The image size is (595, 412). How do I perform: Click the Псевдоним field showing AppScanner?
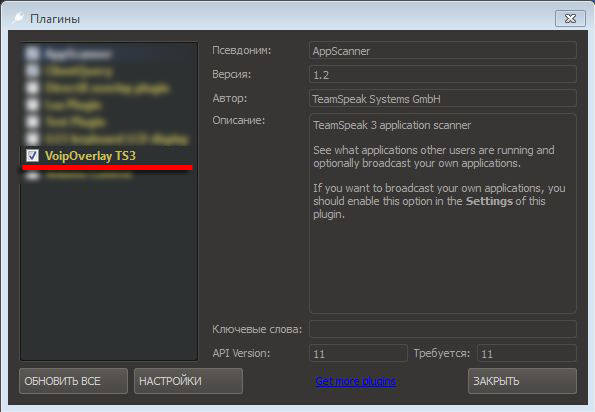coord(443,51)
